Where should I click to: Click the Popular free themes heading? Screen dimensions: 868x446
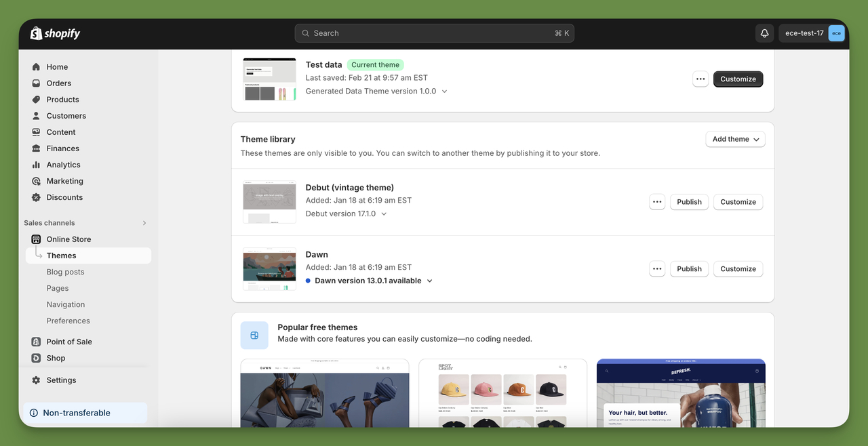[317, 327]
